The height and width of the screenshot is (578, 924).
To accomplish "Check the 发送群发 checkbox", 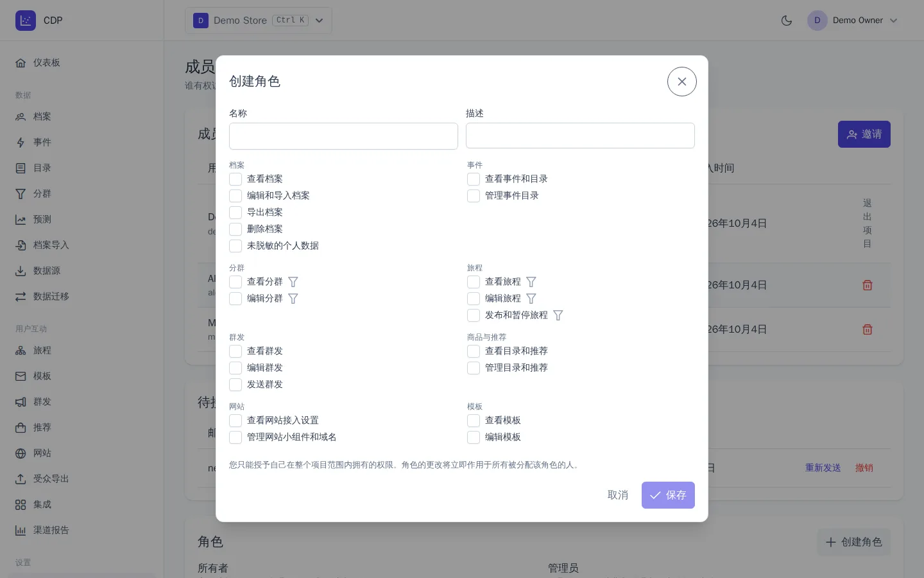I will (x=235, y=385).
